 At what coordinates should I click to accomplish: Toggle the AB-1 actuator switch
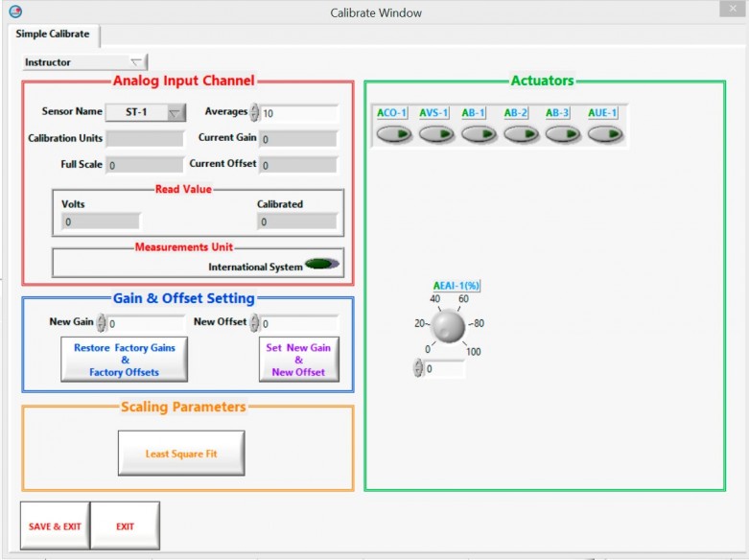479,134
